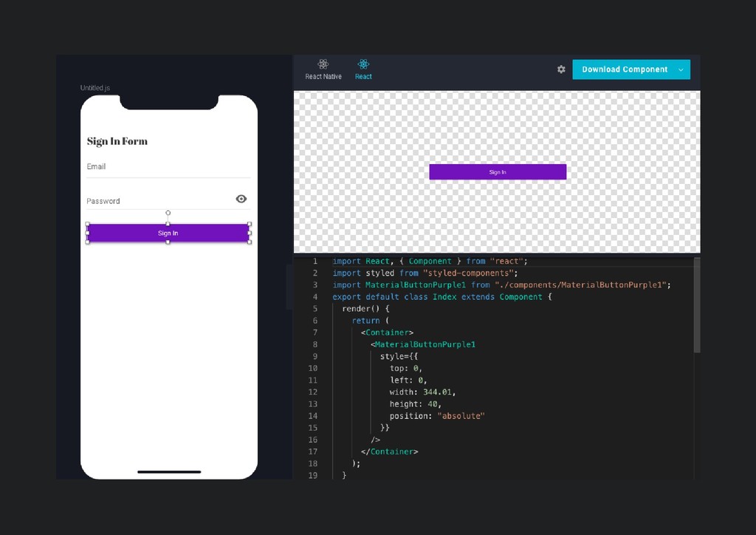Click the 'style={{' code line

pyautogui.click(x=399, y=356)
